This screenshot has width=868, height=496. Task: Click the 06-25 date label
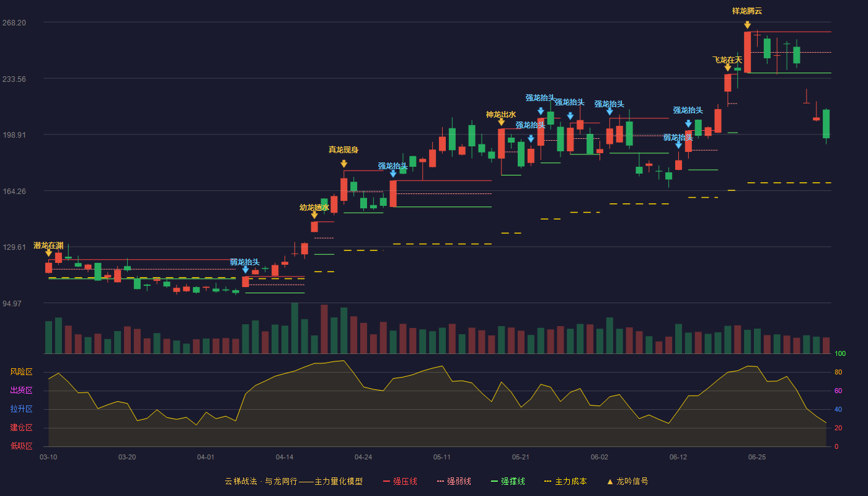tap(757, 457)
